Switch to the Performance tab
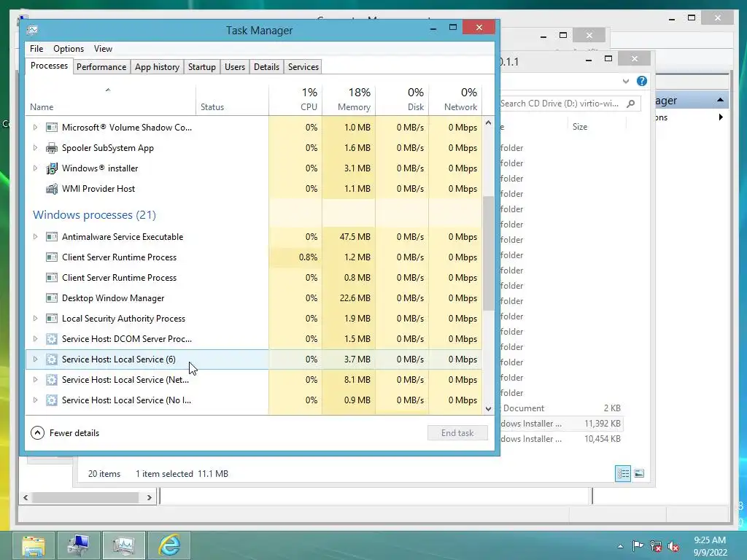 pyautogui.click(x=101, y=66)
